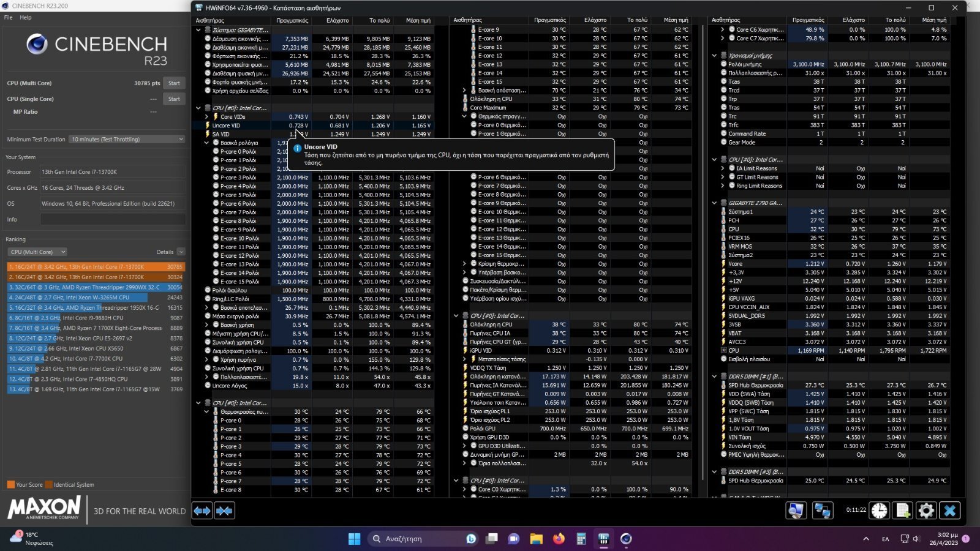980x551 pixels.
Task: Collapse the P-core 0 thermal throttling group
Action: pos(464,116)
